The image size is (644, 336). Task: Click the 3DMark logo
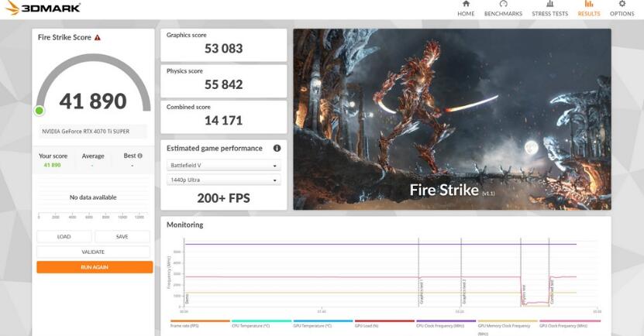click(x=43, y=8)
